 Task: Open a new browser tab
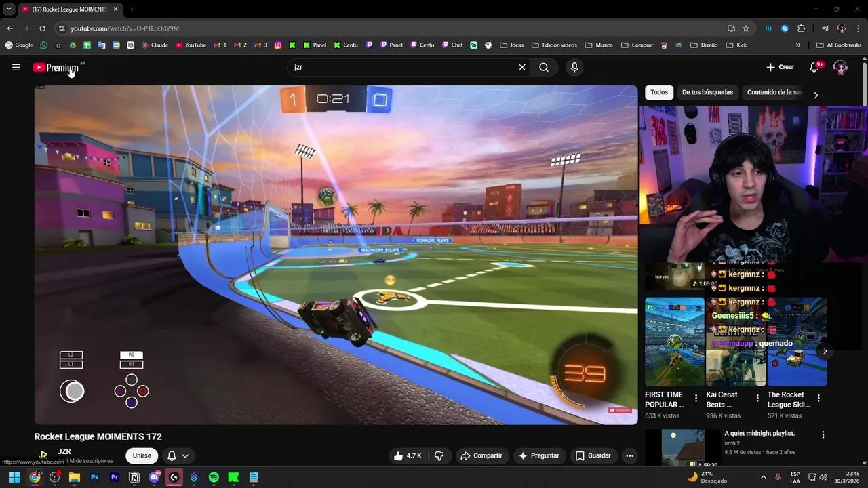[132, 9]
